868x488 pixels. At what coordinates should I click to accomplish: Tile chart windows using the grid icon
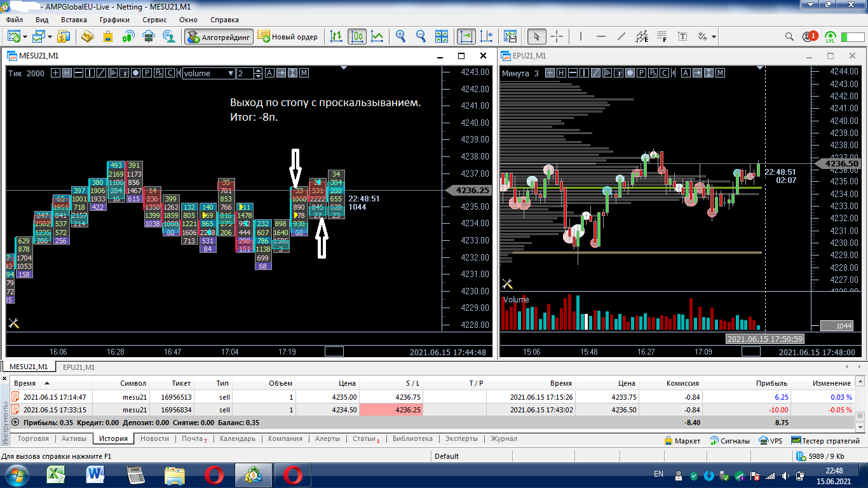pyautogui.click(x=441, y=36)
